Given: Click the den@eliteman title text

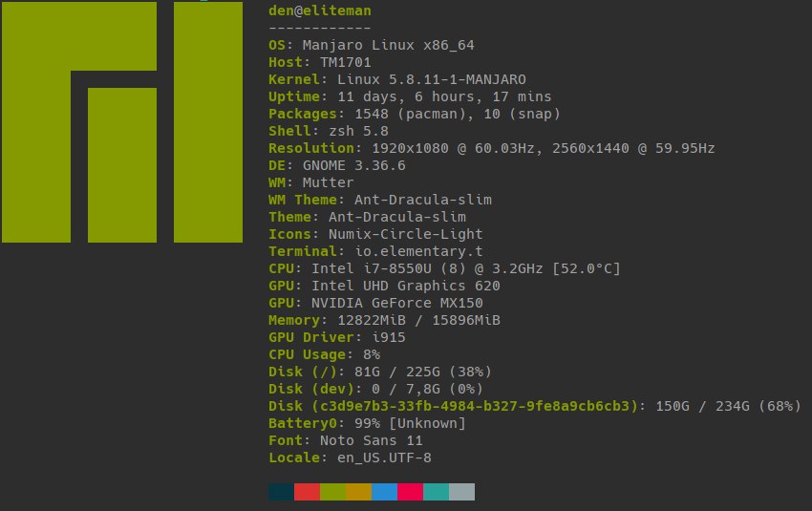Looking at the screenshot, I should pos(319,11).
